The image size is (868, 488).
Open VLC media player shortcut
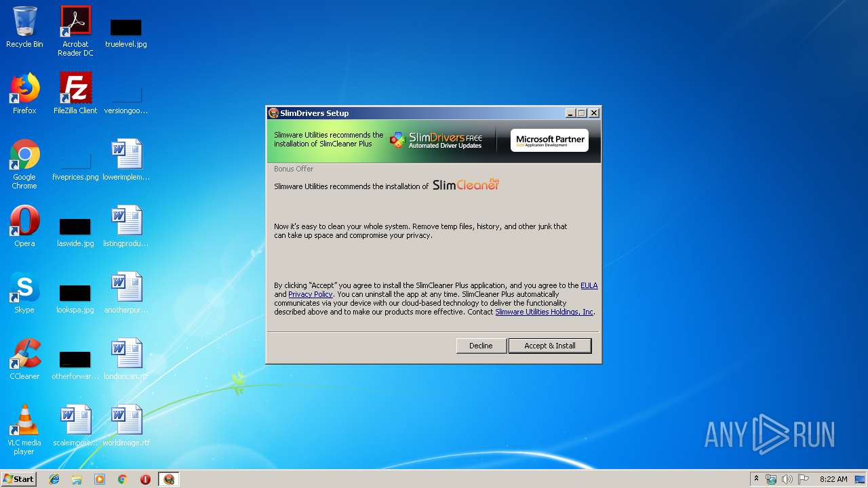click(24, 430)
